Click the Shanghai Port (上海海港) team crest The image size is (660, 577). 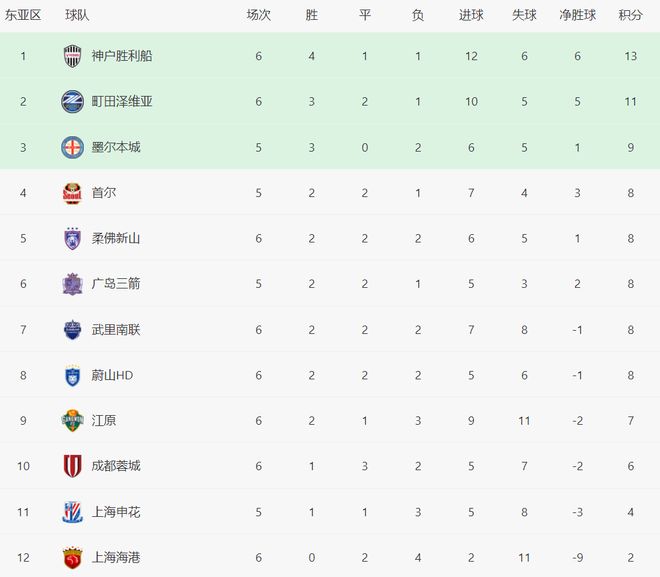(72, 557)
